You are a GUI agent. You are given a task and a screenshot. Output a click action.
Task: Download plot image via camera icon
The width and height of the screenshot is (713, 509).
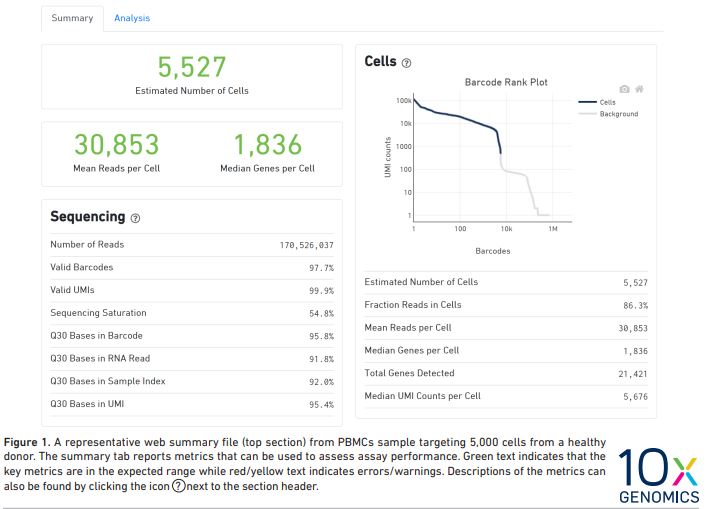click(625, 89)
